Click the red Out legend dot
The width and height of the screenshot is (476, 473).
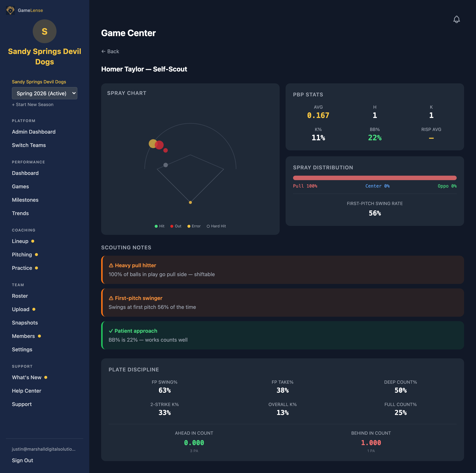pyautogui.click(x=172, y=226)
